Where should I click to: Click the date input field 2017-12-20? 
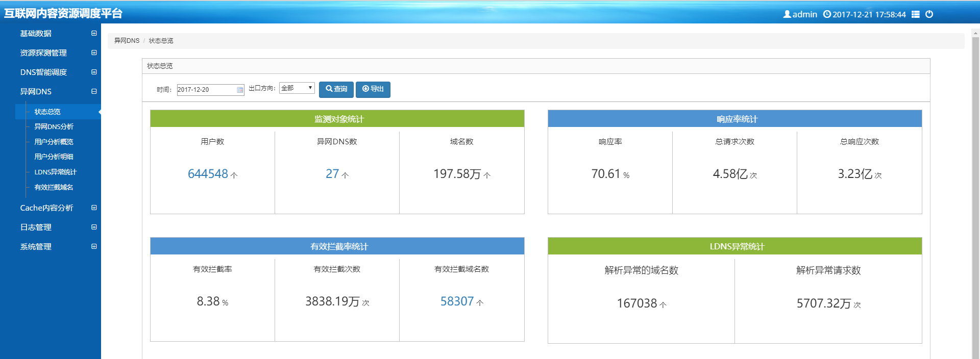click(206, 90)
